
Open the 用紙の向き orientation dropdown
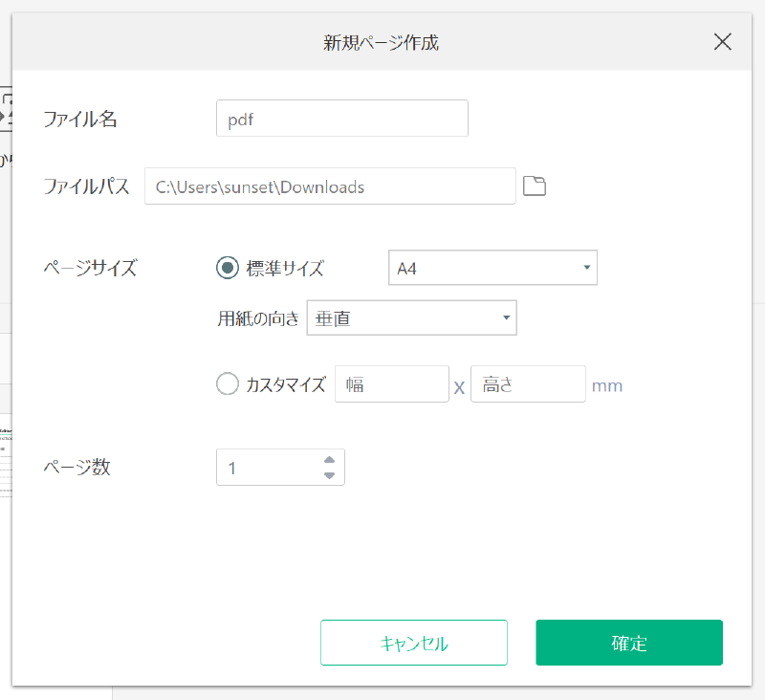(411, 317)
